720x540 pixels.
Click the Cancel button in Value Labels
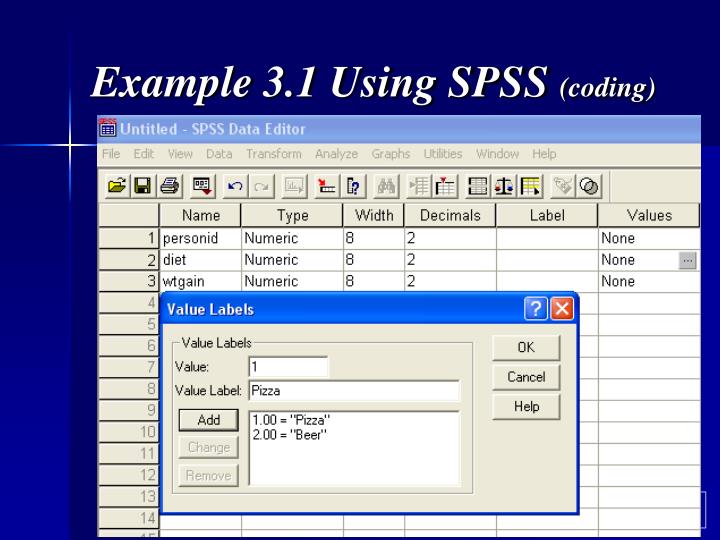pyautogui.click(x=526, y=377)
